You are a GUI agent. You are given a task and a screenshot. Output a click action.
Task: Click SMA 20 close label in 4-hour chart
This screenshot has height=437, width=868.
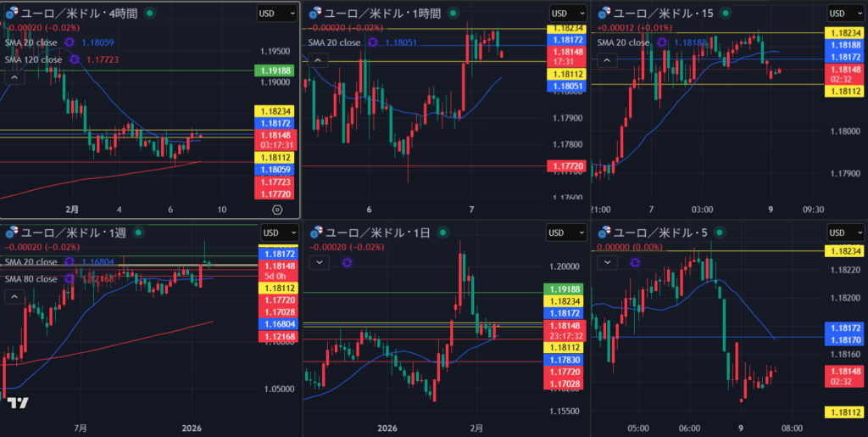point(31,42)
